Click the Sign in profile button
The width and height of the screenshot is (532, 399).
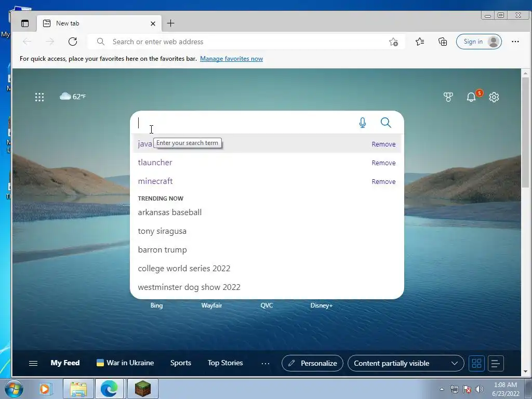click(478, 42)
